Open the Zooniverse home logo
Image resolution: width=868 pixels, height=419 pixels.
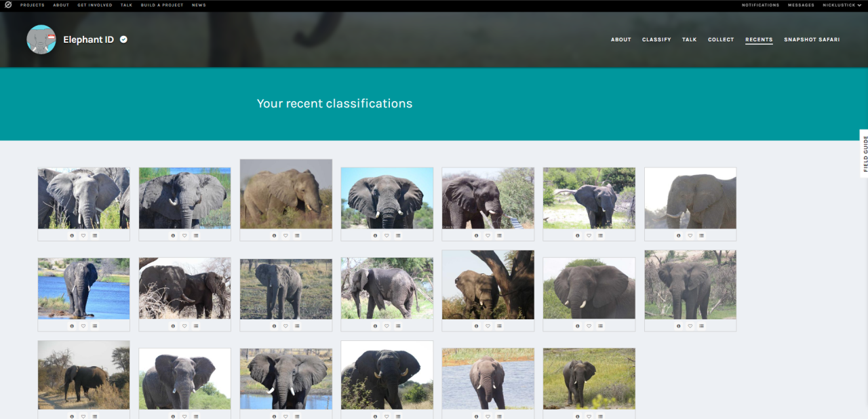(x=8, y=5)
